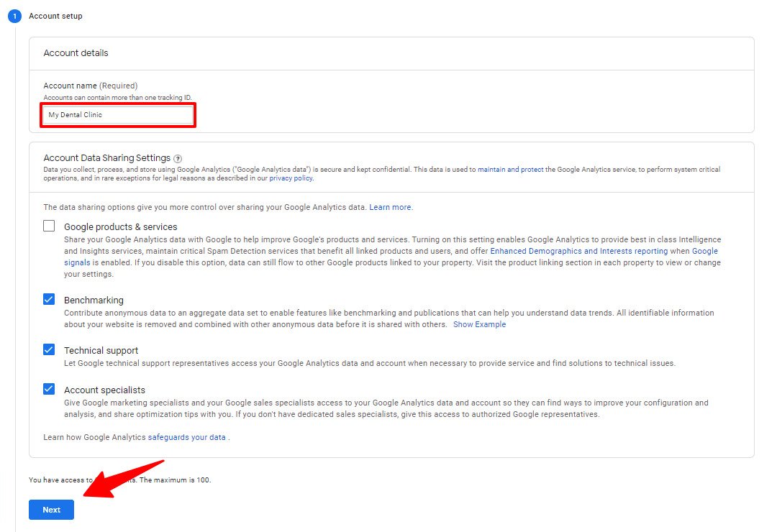The width and height of the screenshot is (777, 532).
Task: Select the 'Account setup' step heading
Action: point(55,16)
